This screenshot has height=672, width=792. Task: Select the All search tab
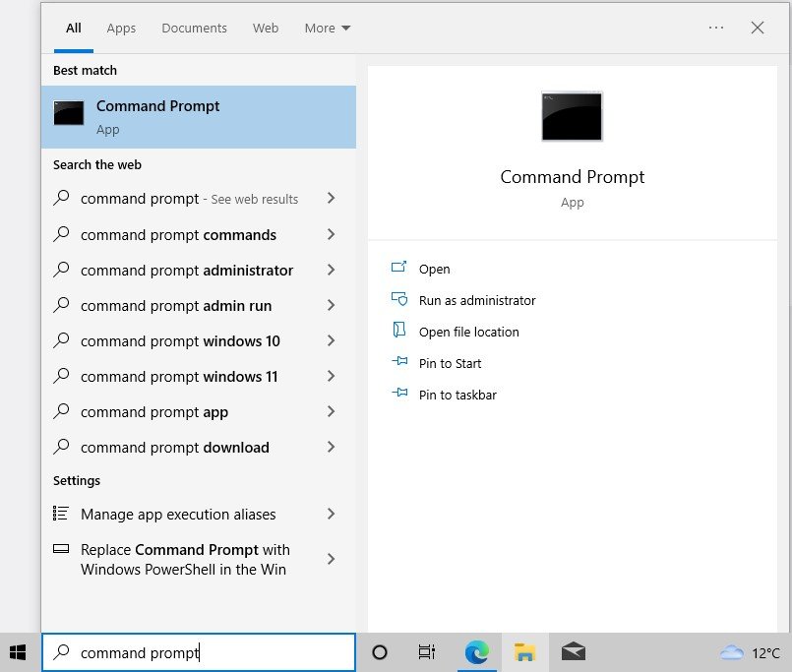pos(73,29)
